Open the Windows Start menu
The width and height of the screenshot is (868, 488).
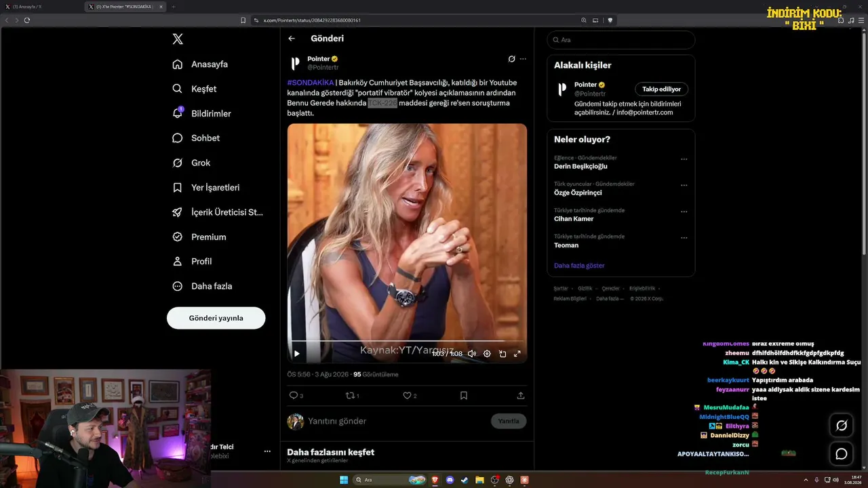click(x=344, y=480)
